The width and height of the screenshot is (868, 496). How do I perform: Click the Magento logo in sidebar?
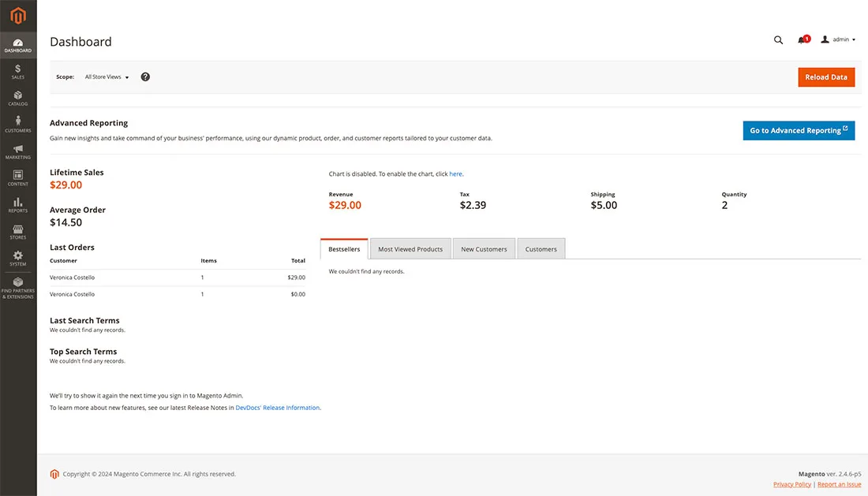coord(18,16)
